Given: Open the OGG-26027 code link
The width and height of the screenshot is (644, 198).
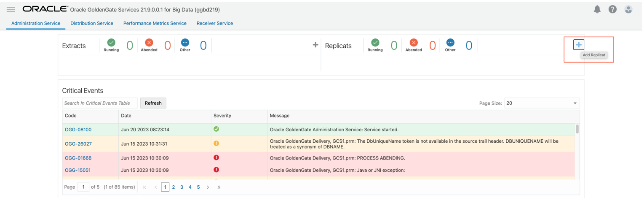Looking at the screenshot, I should tap(78, 144).
